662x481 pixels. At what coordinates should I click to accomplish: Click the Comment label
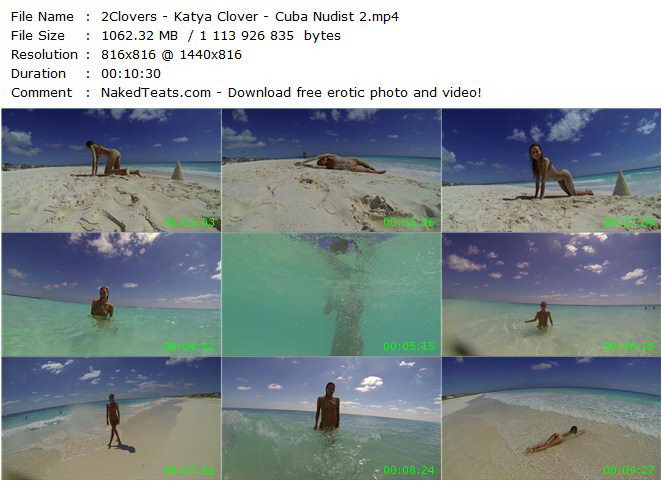point(41,92)
